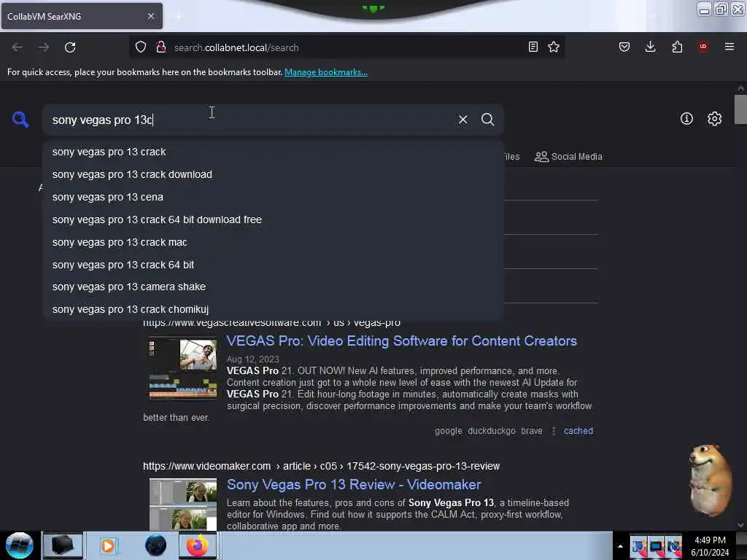The image size is (747, 560).
Task: Select suggestion 'sony vegas pro 13 crack'
Action: 273,152
